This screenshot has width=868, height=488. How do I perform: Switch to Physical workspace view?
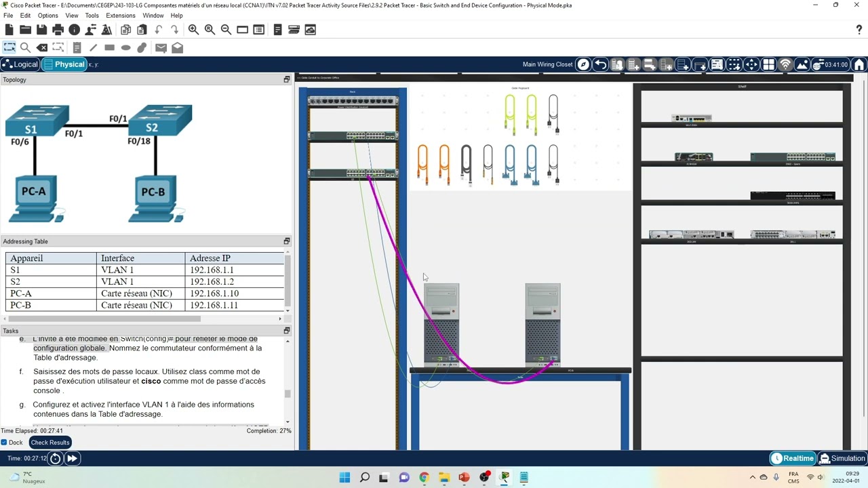tap(64, 64)
